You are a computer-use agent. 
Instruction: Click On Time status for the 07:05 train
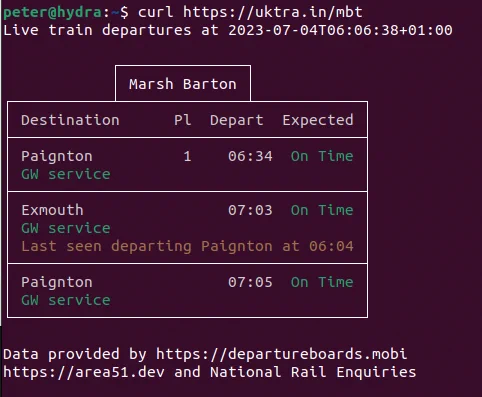pyautogui.click(x=322, y=282)
